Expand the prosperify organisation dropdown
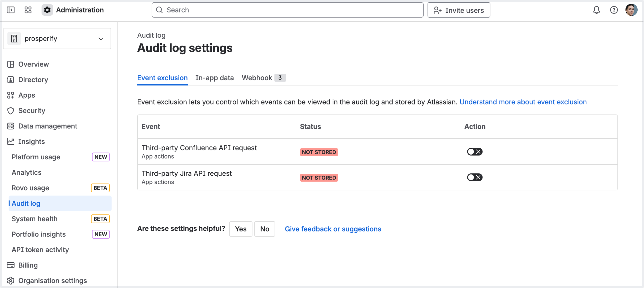 point(101,38)
